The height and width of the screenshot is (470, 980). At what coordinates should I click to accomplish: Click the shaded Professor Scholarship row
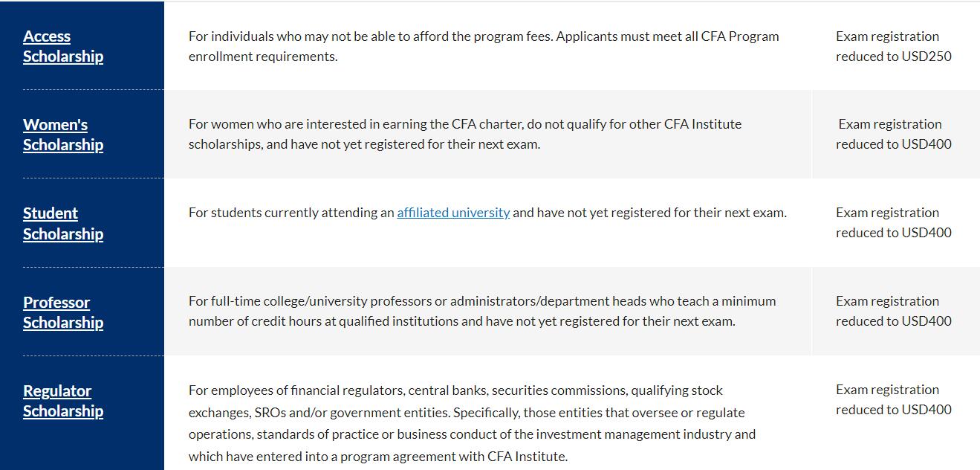(x=490, y=311)
